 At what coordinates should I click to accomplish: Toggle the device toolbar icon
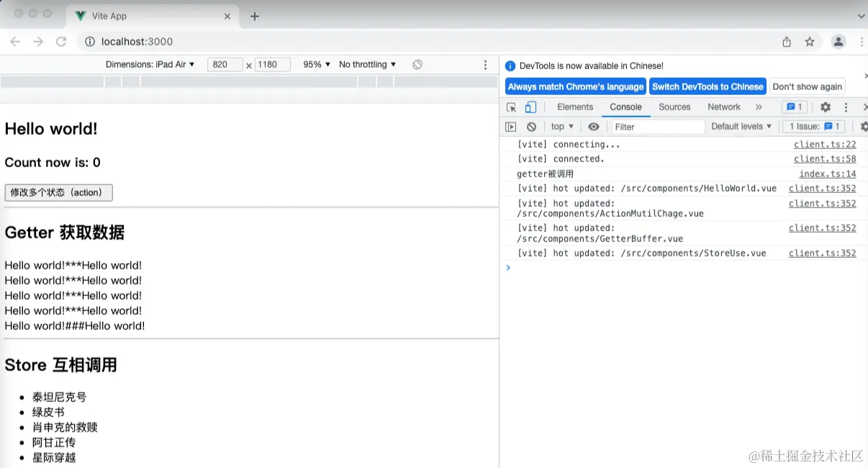[x=530, y=107]
